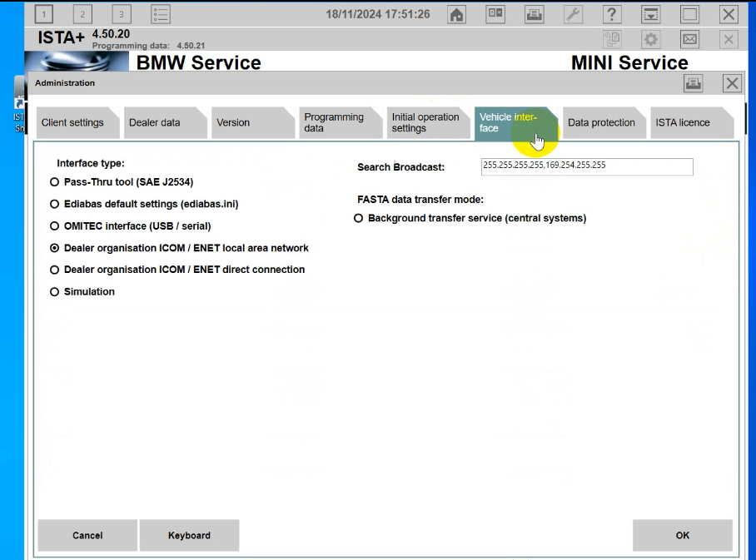Screen dimensions: 756x560
Task: Select OMITEC interface (USB / serial)
Action: click(x=130, y=226)
